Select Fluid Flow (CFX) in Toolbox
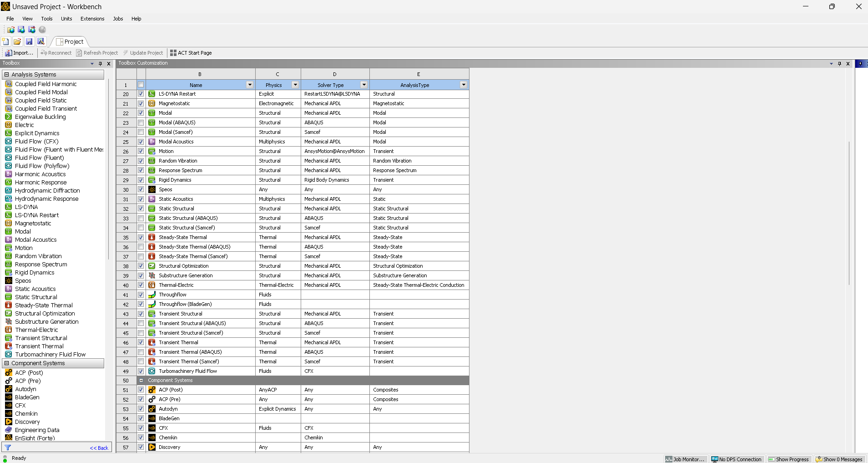Image resolution: width=868 pixels, height=463 pixels. (36, 141)
